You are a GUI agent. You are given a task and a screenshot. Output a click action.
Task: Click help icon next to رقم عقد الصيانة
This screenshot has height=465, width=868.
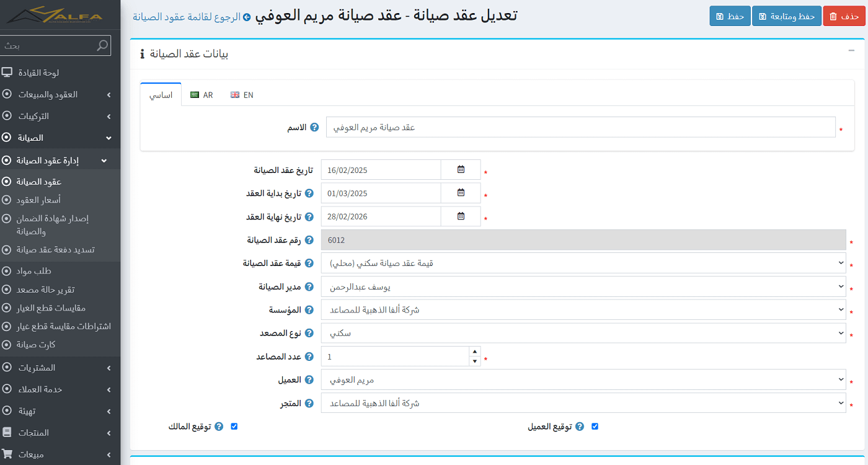pyautogui.click(x=309, y=240)
